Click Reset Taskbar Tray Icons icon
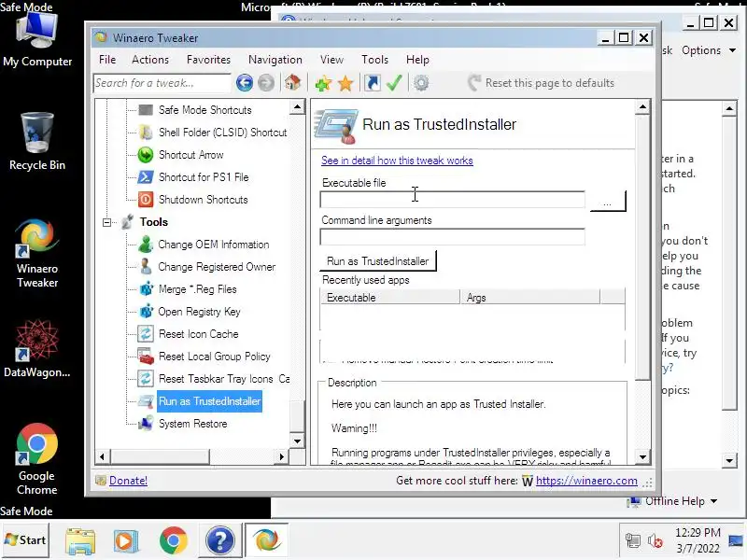Viewport: 747px width, 560px height. (x=146, y=379)
